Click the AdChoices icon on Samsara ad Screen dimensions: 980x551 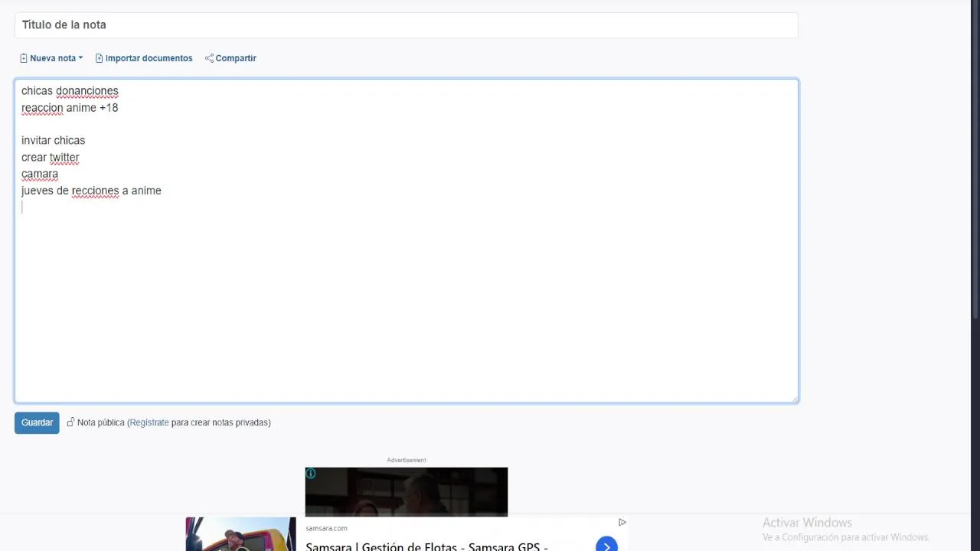(x=622, y=522)
